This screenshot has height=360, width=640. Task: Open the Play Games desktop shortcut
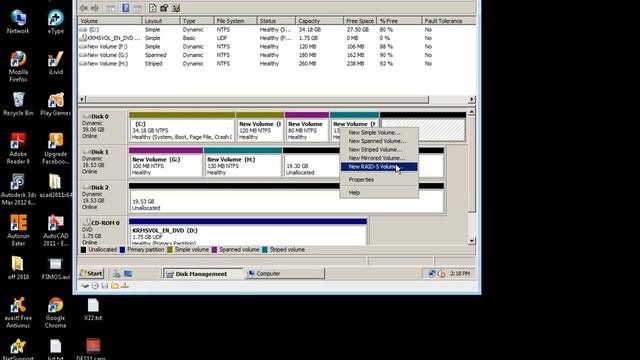tap(56, 104)
